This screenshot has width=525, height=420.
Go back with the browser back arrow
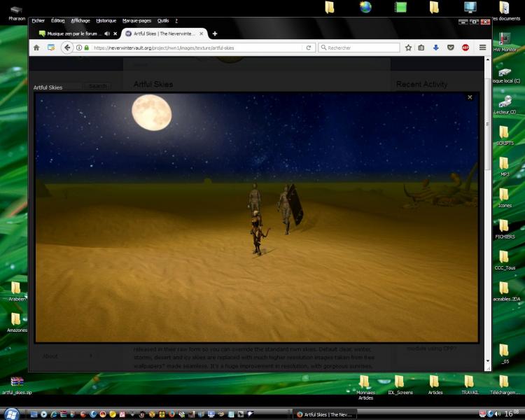[x=67, y=48]
